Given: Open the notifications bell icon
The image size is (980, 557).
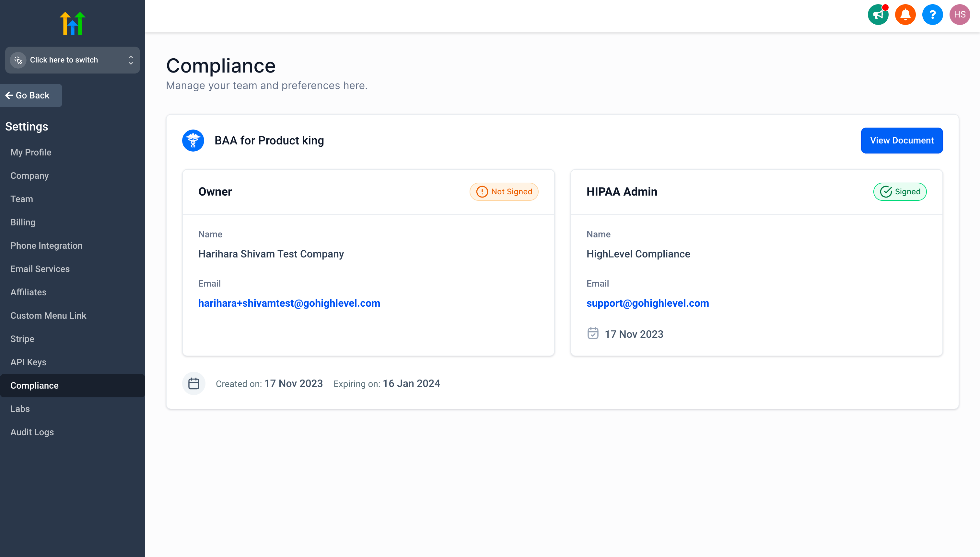Looking at the screenshot, I should pyautogui.click(x=905, y=15).
